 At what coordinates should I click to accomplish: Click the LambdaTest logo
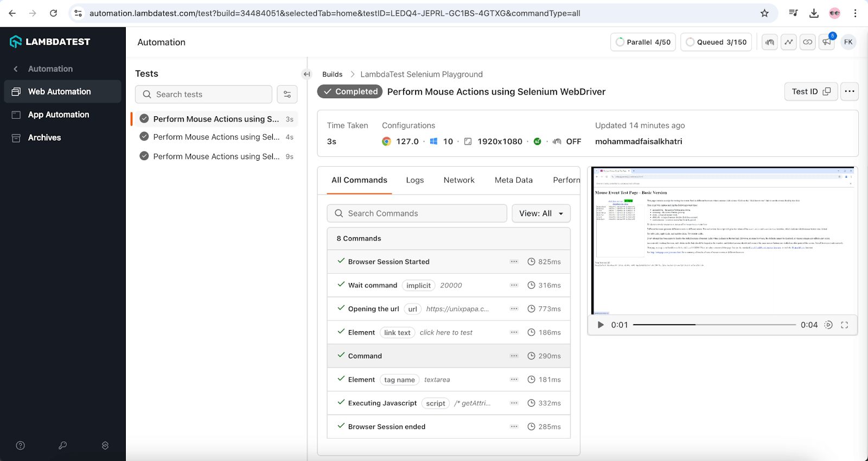click(x=50, y=42)
